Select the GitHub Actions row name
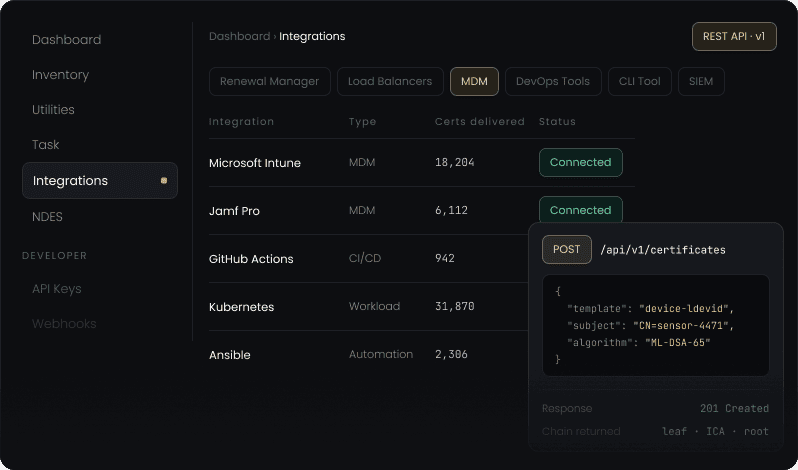798x470 pixels. (x=251, y=259)
